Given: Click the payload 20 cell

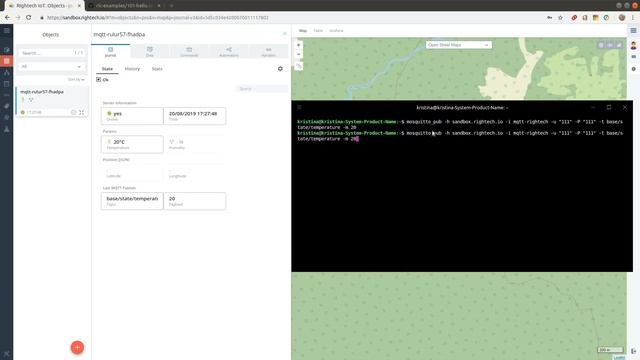Looking at the screenshot, I should pos(195,201).
